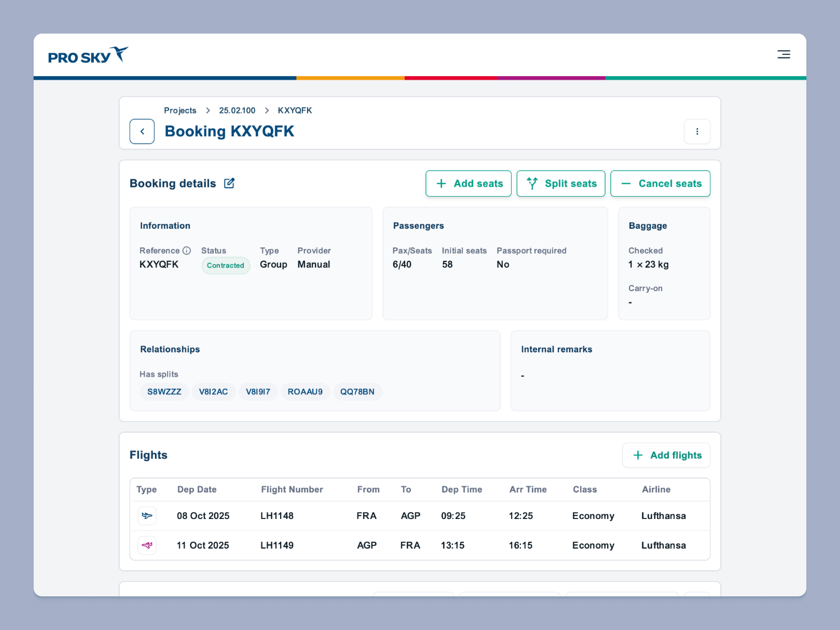Click the Class column header
The image size is (840, 630).
coord(585,490)
